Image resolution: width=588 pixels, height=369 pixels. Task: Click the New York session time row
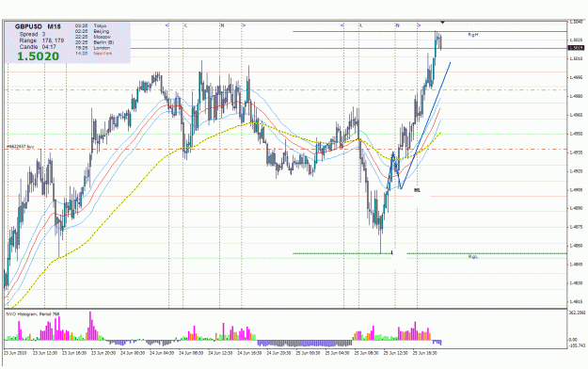tap(93, 54)
